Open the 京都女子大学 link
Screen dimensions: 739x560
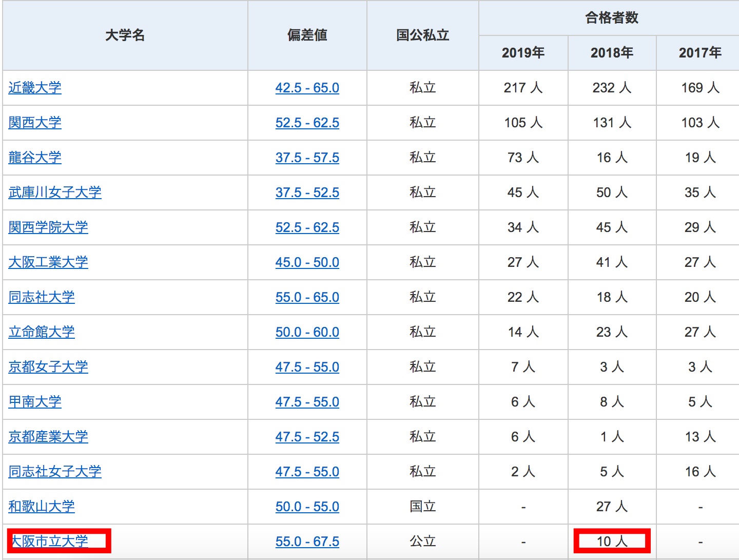48,367
